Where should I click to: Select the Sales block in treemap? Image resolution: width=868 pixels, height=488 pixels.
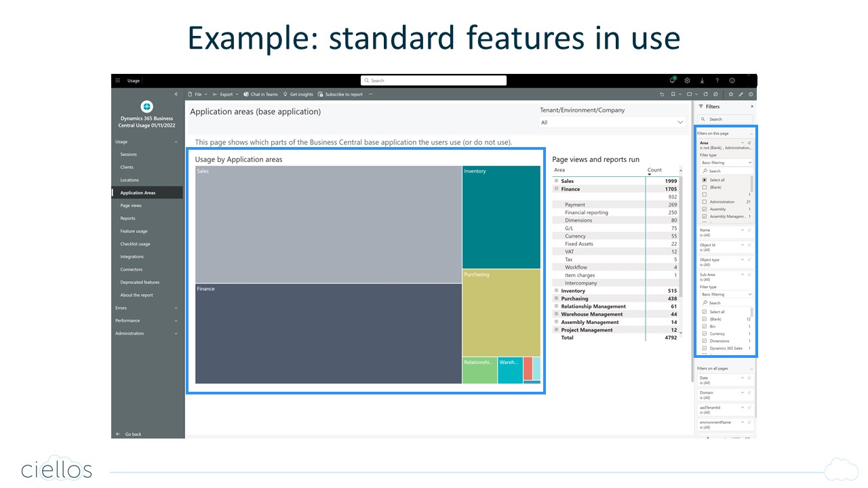328,224
